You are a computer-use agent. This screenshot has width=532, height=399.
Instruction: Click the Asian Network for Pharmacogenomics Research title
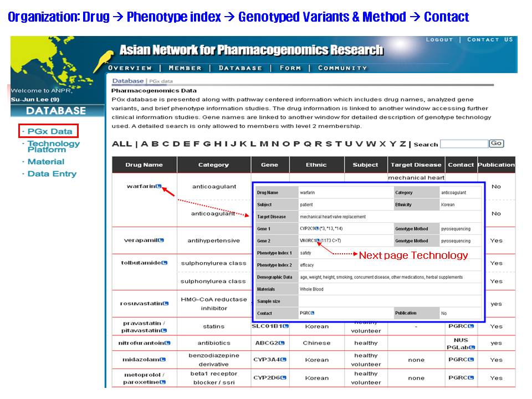252,50
